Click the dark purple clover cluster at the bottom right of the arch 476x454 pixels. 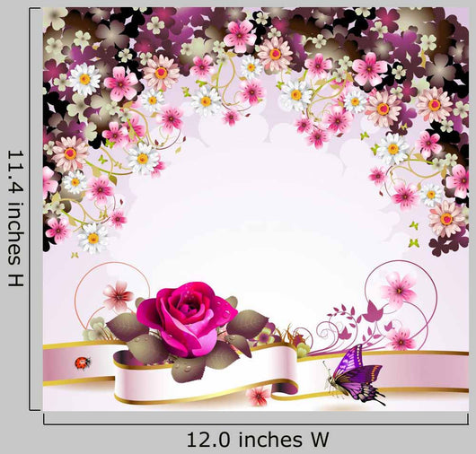(446, 242)
